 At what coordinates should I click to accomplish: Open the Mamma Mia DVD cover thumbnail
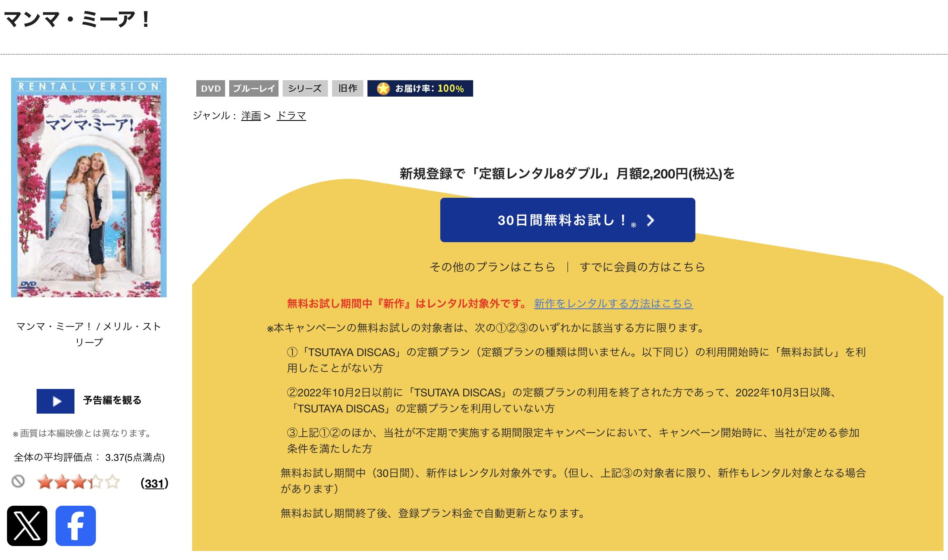click(x=89, y=187)
